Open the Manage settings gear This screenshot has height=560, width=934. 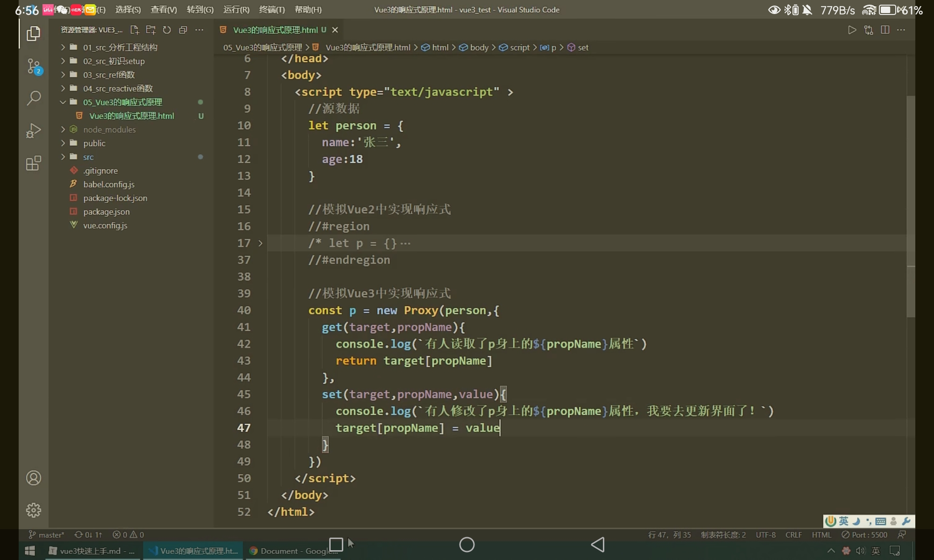[x=34, y=510]
